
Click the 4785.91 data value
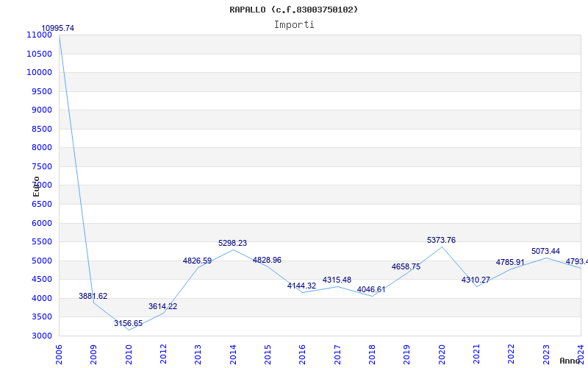point(510,262)
